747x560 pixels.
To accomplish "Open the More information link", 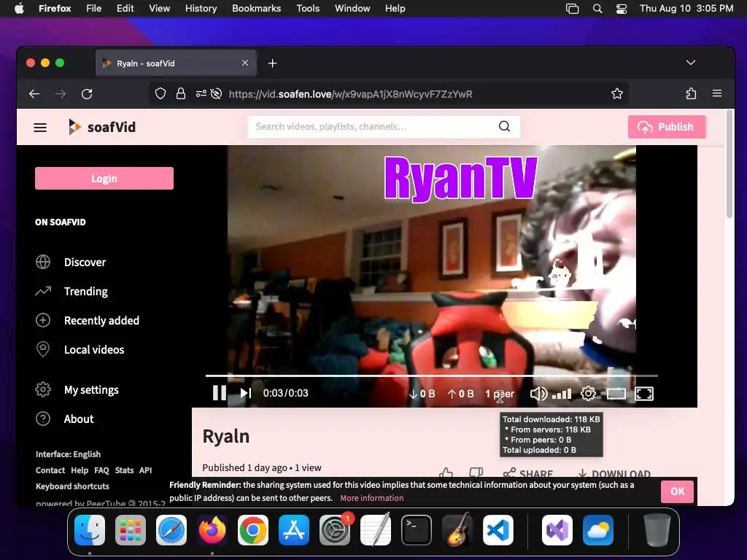I will pos(371,498).
